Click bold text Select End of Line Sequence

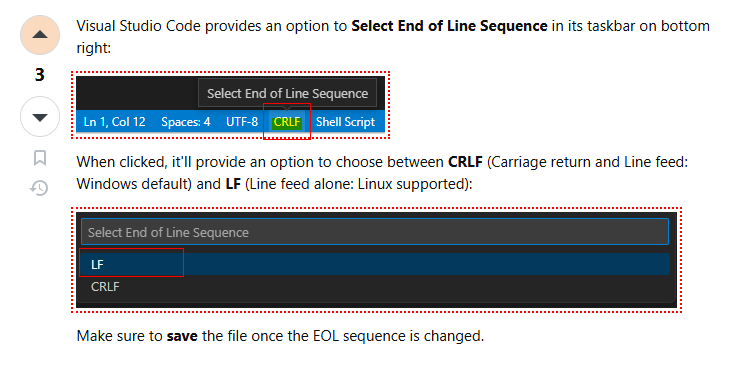click(x=449, y=26)
